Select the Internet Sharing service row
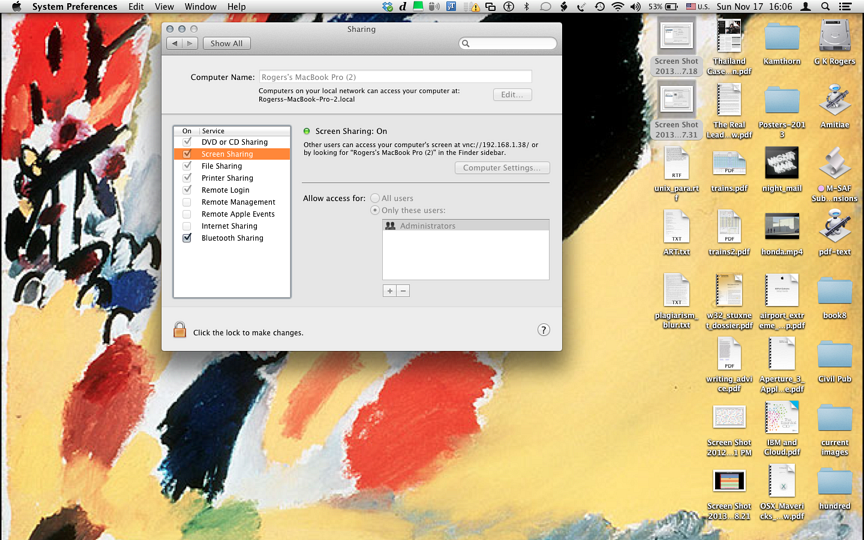Viewport: 864px width, 540px height. tap(232, 226)
